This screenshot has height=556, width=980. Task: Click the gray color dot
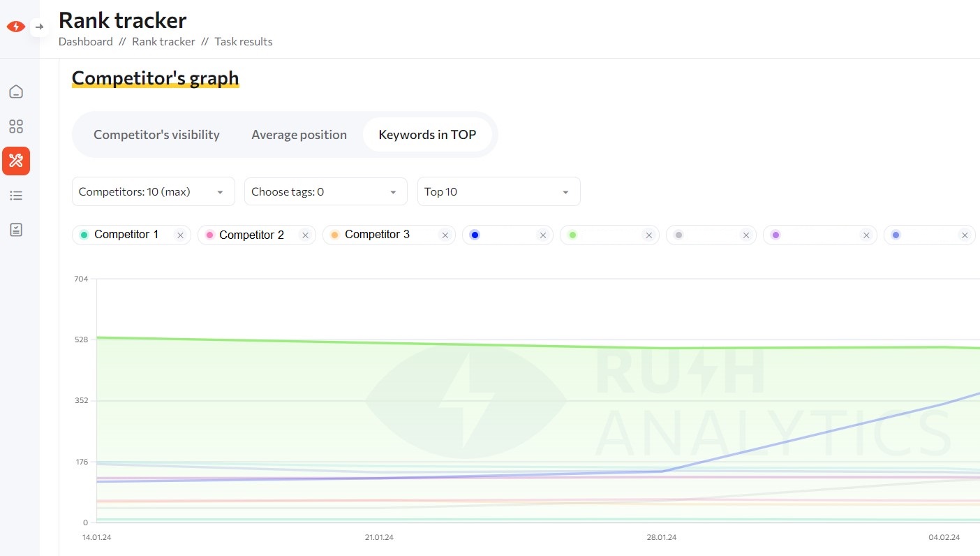coord(678,235)
